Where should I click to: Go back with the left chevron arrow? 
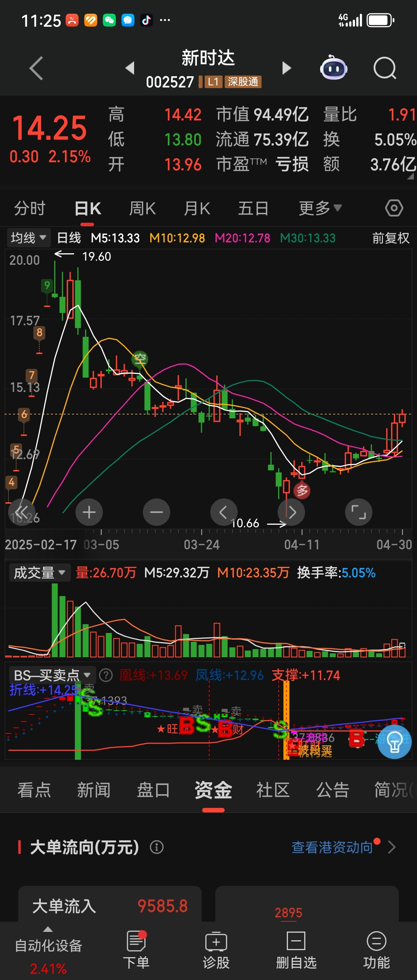36,68
